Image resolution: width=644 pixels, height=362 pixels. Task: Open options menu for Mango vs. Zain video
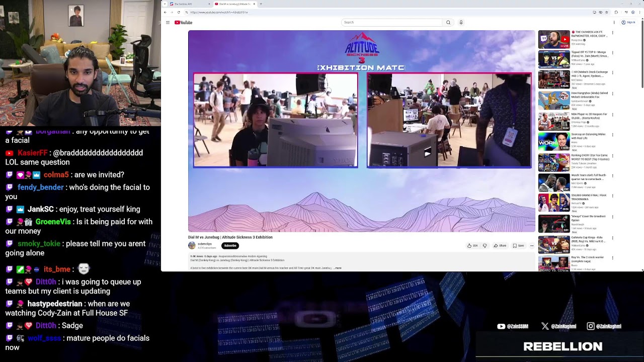[x=613, y=53]
